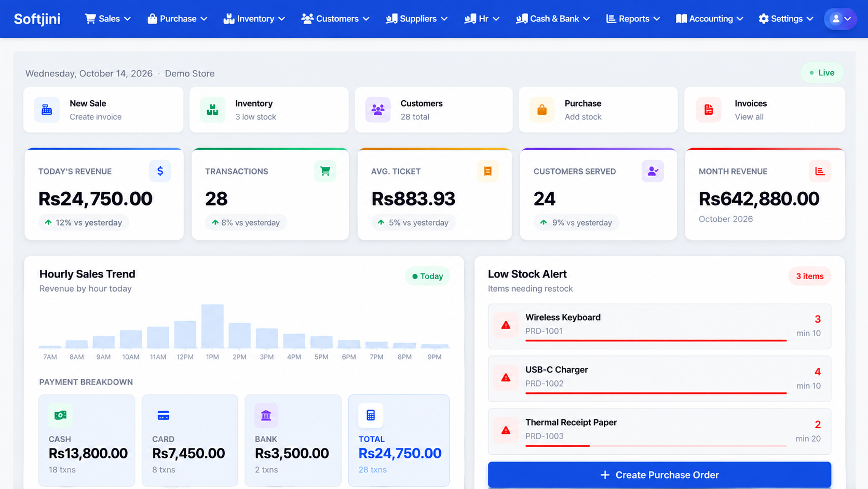This screenshot has width=868, height=489.
Task: Click the Inventory boxes icon in quick actions
Action: click(x=212, y=110)
